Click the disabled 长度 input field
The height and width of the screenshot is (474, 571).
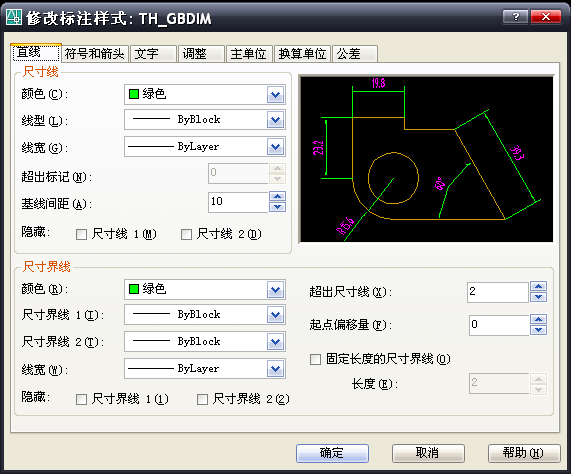(x=499, y=383)
